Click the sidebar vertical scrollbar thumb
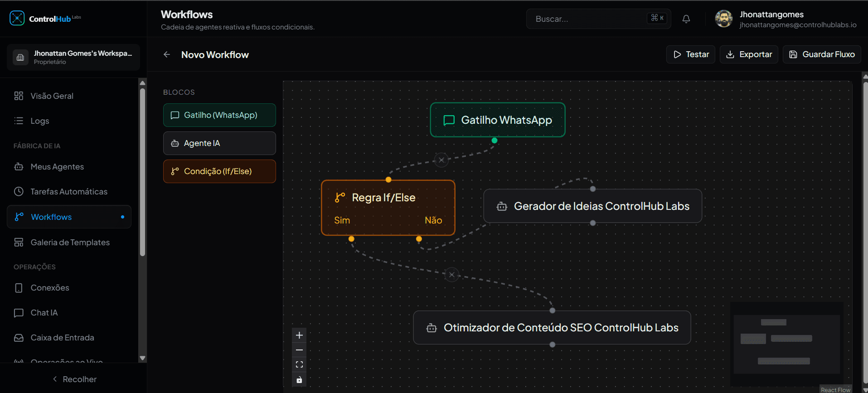The height and width of the screenshot is (393, 868). coord(143,172)
